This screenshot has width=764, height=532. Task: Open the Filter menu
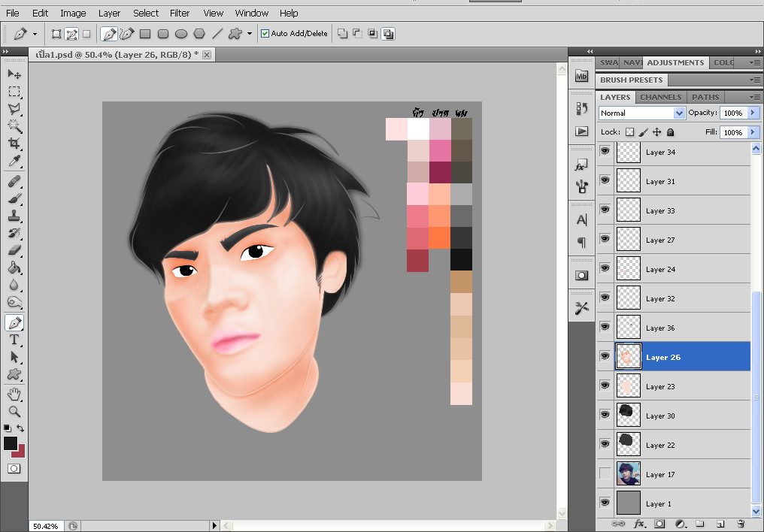[x=180, y=13]
